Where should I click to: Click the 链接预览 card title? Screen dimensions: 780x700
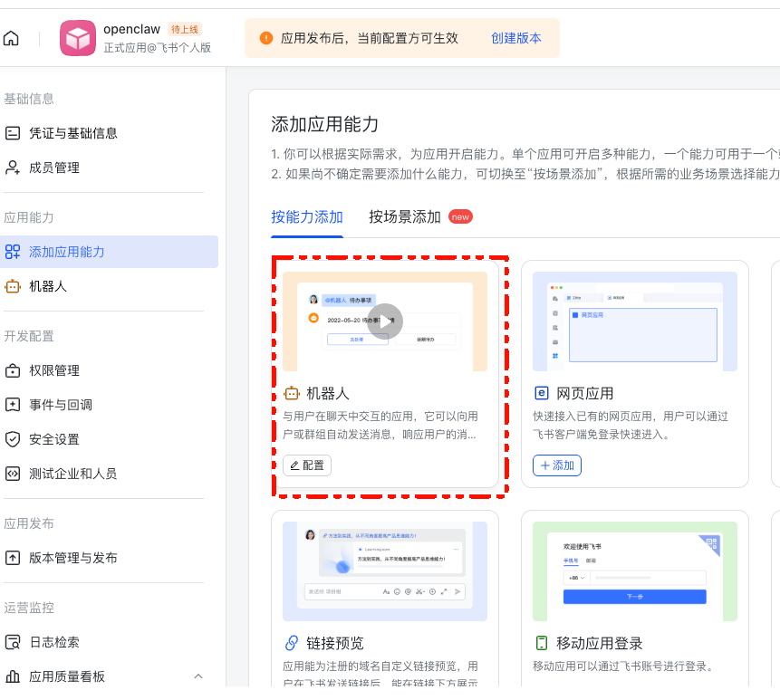click(x=335, y=643)
